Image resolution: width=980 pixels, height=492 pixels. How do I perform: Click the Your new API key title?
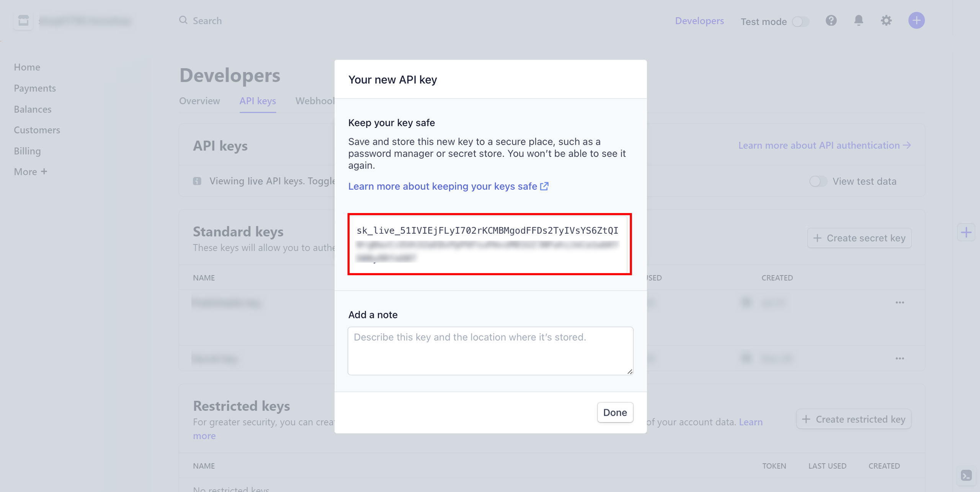pyautogui.click(x=392, y=80)
